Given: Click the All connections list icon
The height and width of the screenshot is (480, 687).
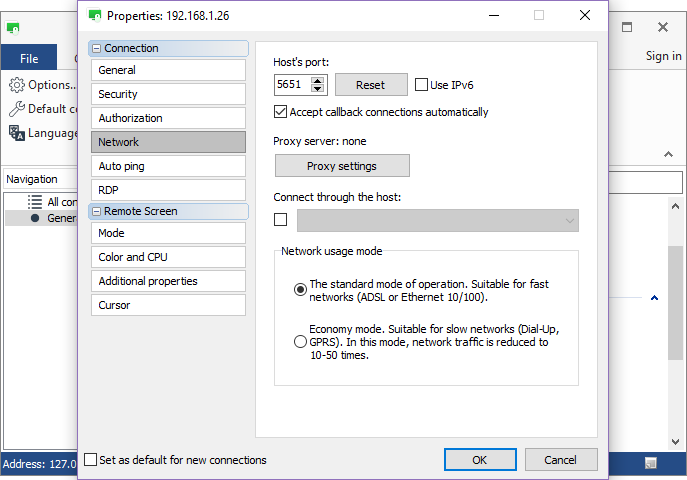Looking at the screenshot, I should (x=35, y=202).
